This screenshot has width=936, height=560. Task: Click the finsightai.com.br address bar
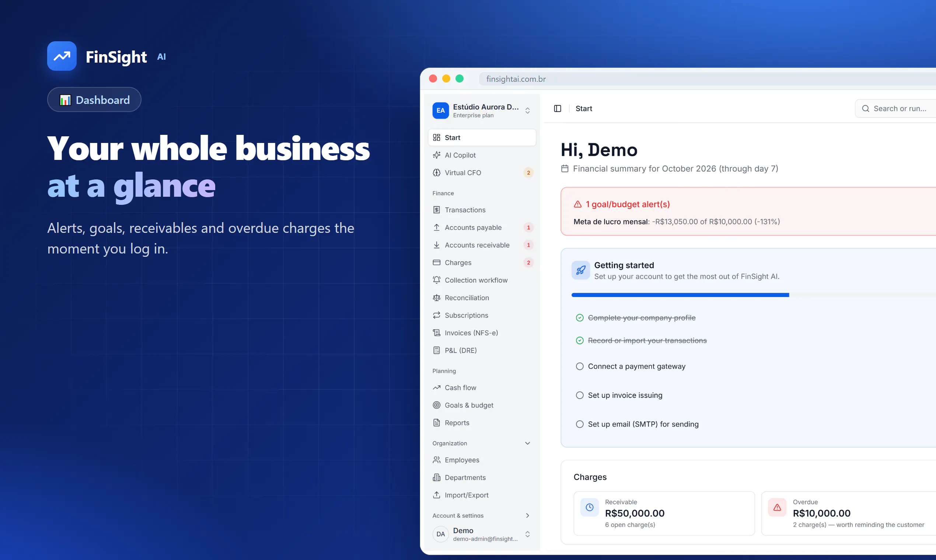[707, 79]
